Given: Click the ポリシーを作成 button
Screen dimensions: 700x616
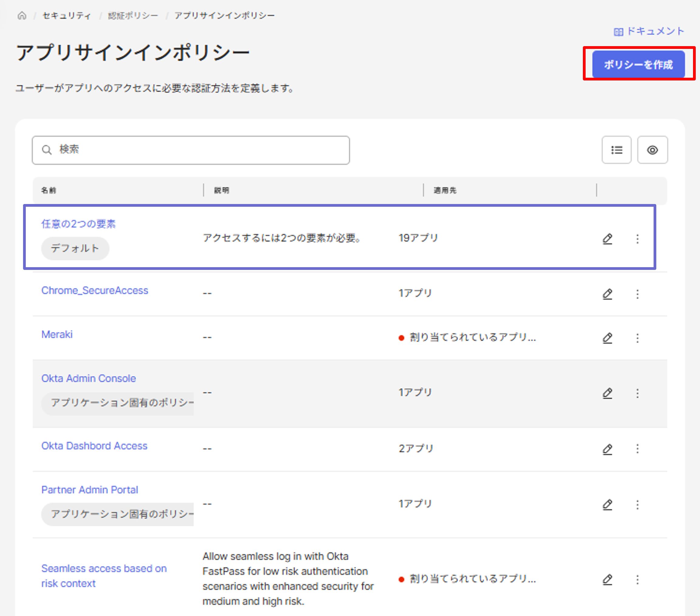Looking at the screenshot, I should tap(638, 64).
